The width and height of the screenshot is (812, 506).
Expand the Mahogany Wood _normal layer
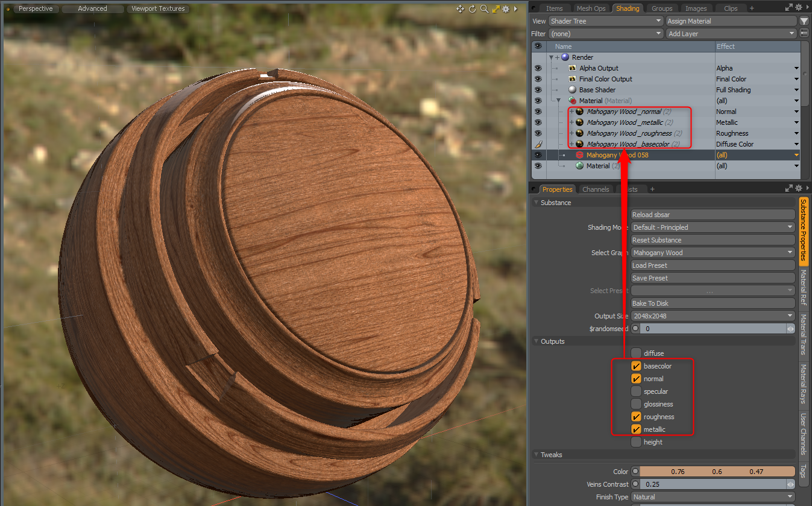571,112
